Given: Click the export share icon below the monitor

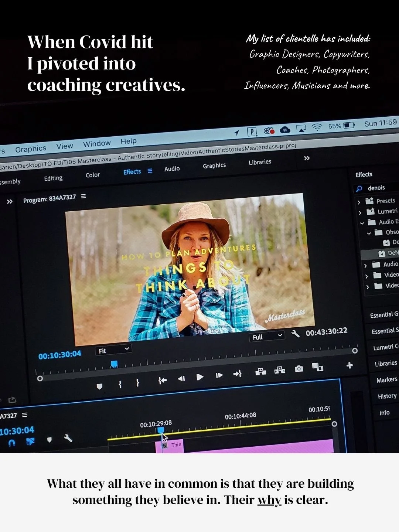Looking at the screenshot, I should tap(12, 400).
